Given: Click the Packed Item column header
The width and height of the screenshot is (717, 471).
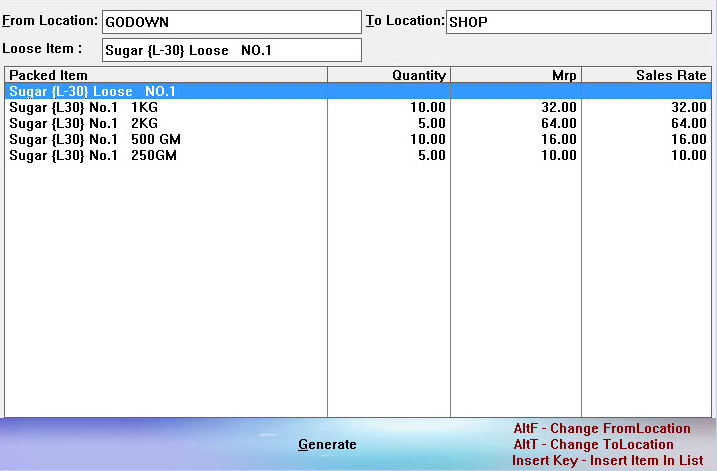Looking at the screenshot, I should 166,75.
